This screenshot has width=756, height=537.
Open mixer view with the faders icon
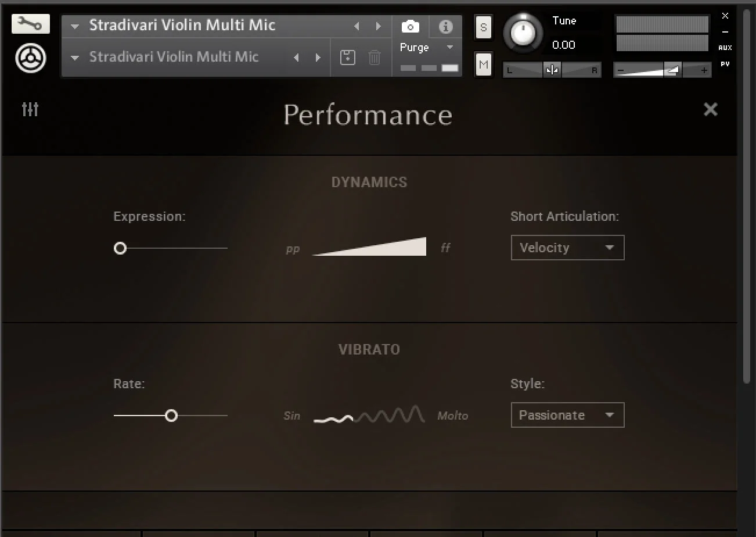click(x=30, y=109)
